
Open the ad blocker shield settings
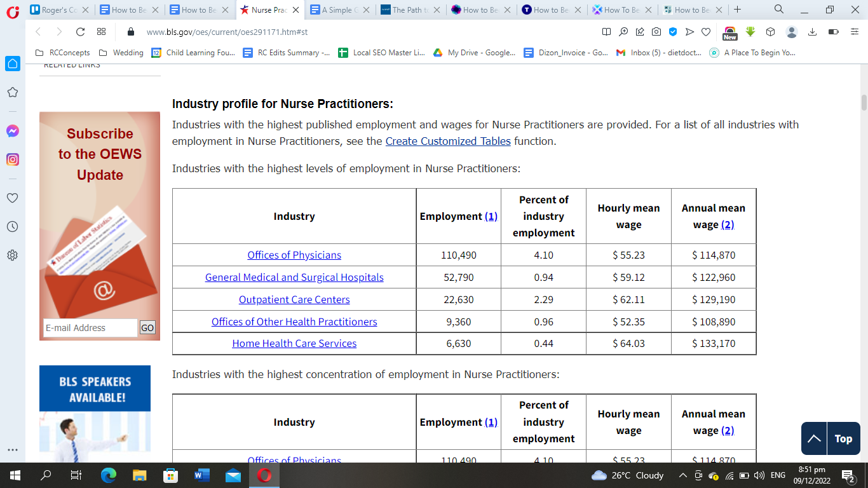click(673, 32)
